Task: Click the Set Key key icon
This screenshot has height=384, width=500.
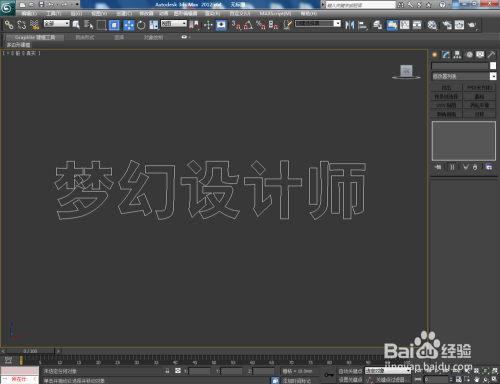Action: (x=329, y=375)
